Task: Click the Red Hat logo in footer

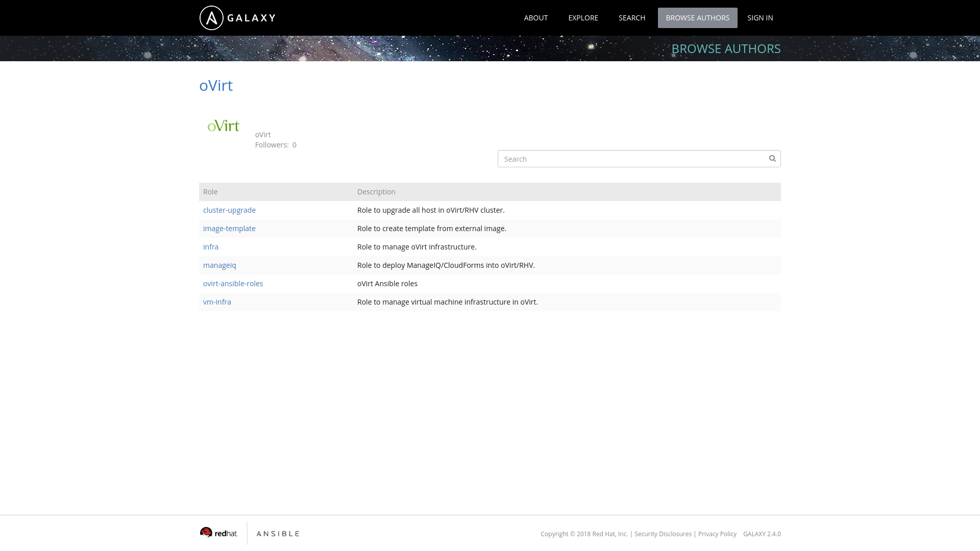Action: (x=219, y=533)
